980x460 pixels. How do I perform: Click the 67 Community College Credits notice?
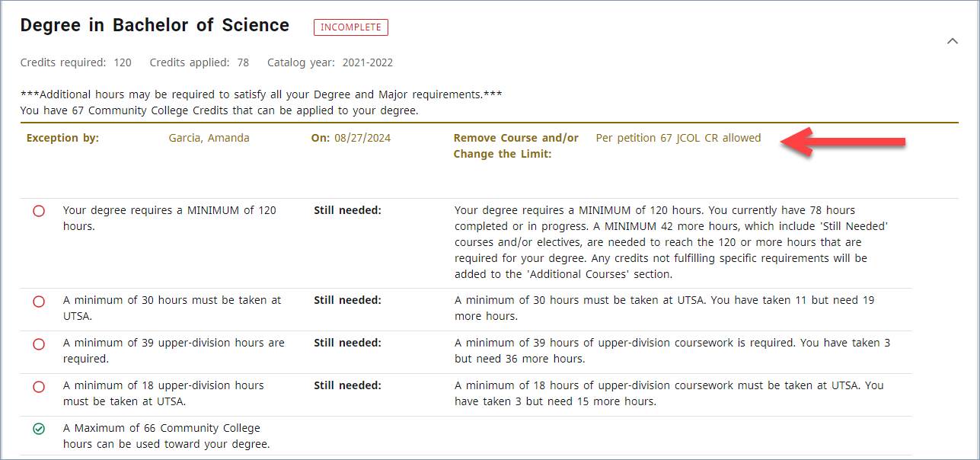click(x=219, y=110)
